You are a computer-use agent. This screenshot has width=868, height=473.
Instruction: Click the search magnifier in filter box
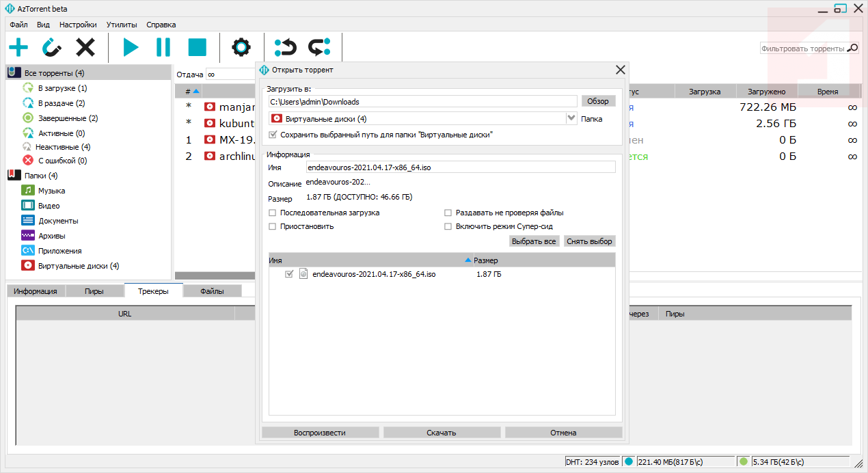pyautogui.click(x=852, y=49)
